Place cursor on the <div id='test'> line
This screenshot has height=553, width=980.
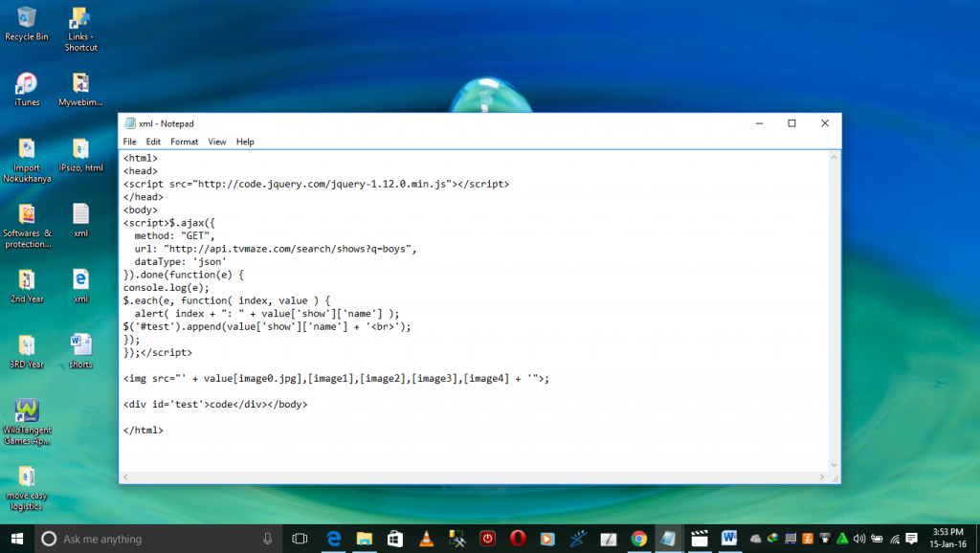215,405
